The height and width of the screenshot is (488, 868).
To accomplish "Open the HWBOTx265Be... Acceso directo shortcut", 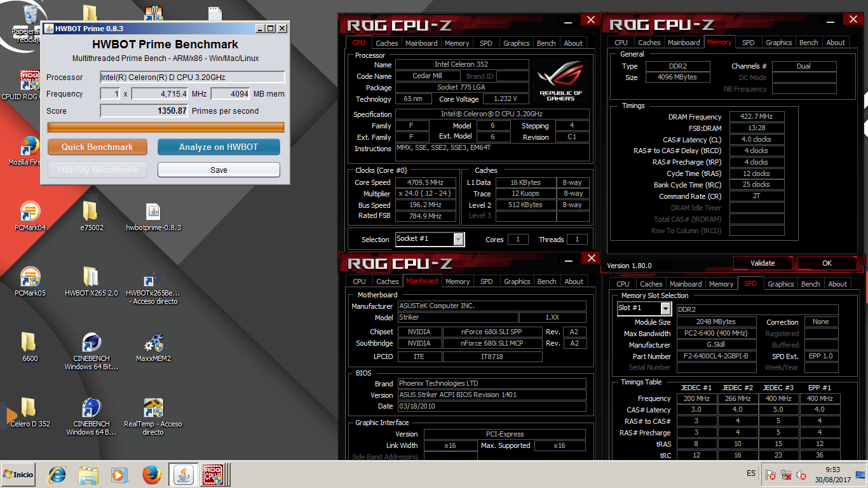I will pos(153,287).
